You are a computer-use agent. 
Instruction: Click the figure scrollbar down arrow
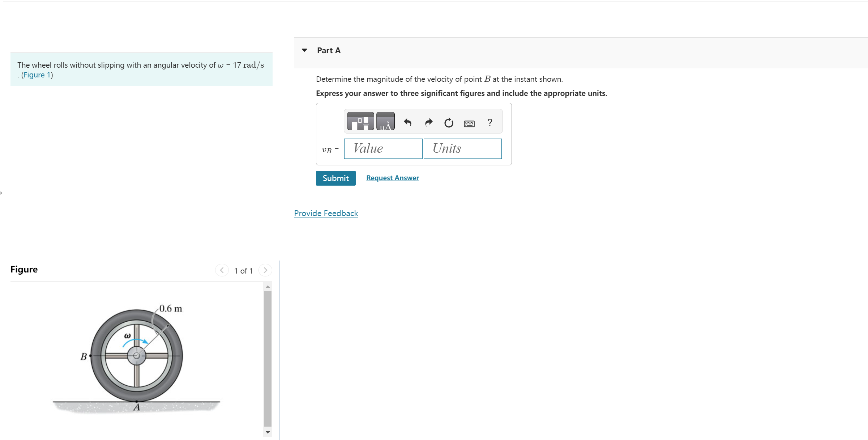(x=268, y=432)
